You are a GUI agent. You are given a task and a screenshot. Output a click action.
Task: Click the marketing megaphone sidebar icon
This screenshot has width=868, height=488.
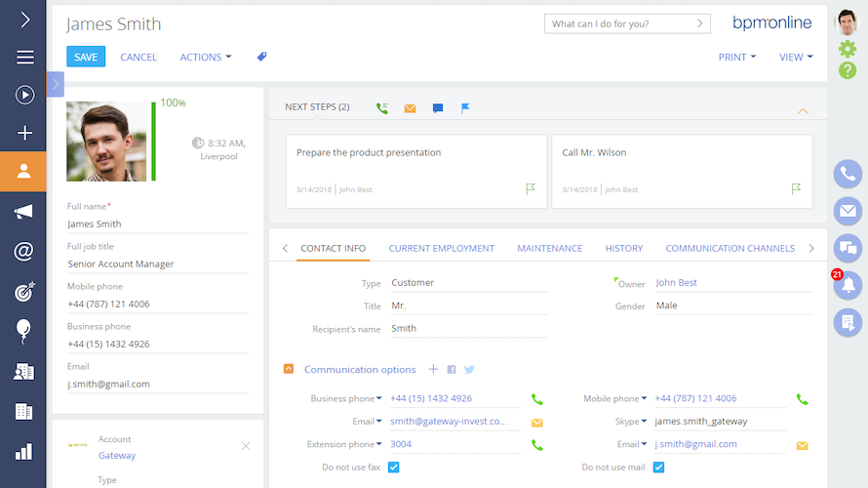pyautogui.click(x=23, y=212)
